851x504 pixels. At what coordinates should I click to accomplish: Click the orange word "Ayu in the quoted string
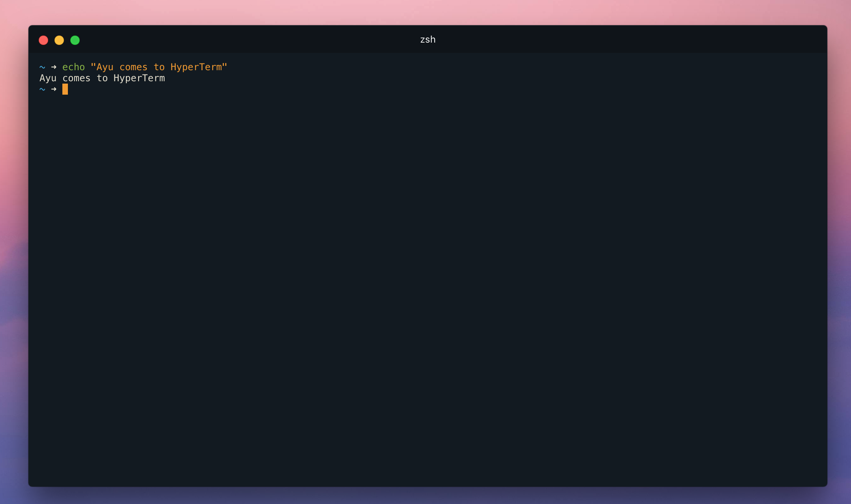coord(102,67)
